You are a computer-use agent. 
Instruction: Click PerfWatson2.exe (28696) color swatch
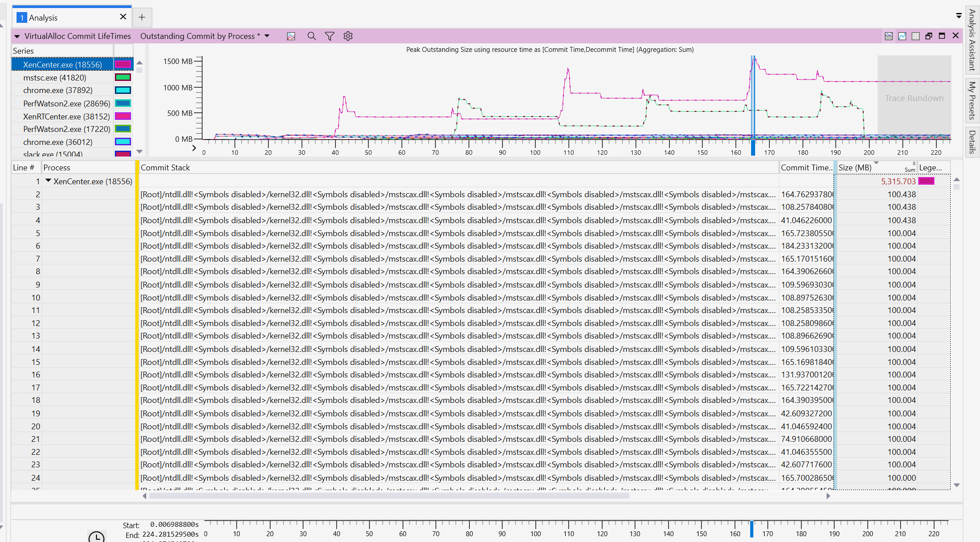click(x=123, y=103)
